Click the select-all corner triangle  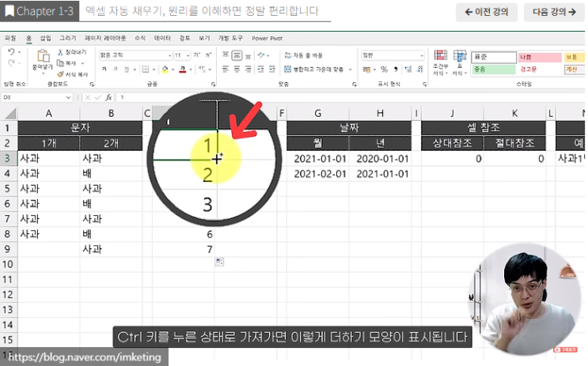tap(10, 113)
